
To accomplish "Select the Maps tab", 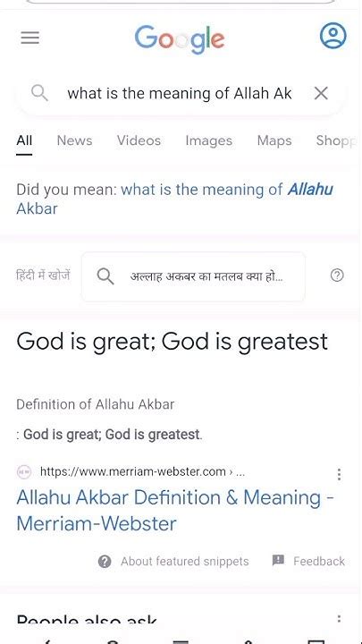I will point(274,140).
